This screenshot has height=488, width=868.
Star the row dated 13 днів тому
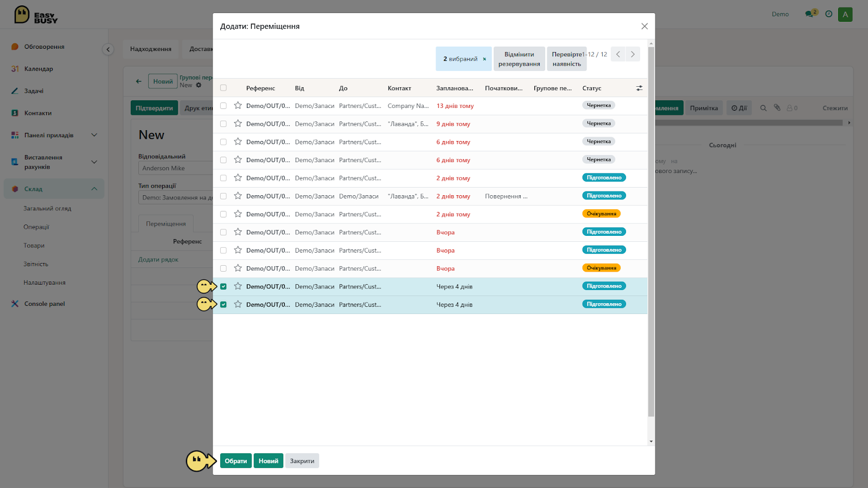(x=238, y=106)
